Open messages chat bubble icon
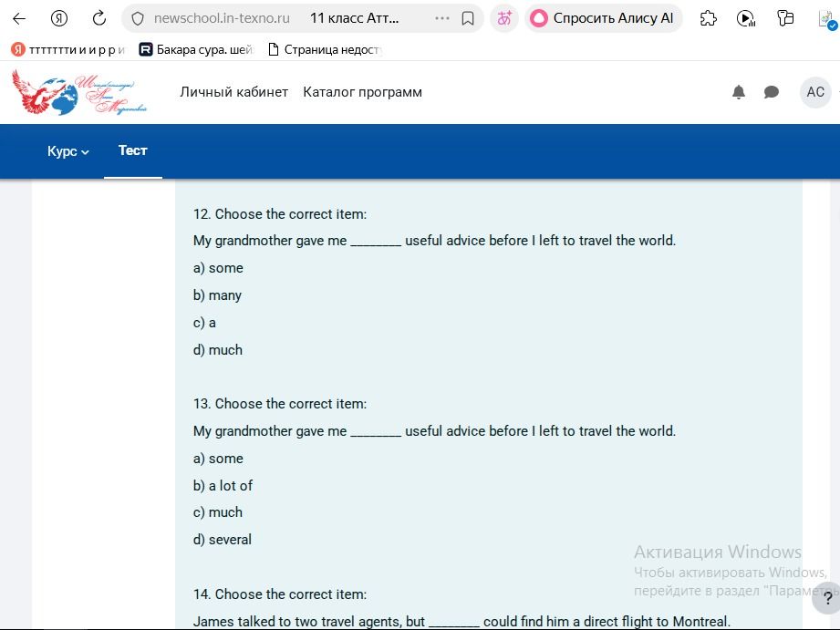The image size is (840, 630). coord(771,92)
